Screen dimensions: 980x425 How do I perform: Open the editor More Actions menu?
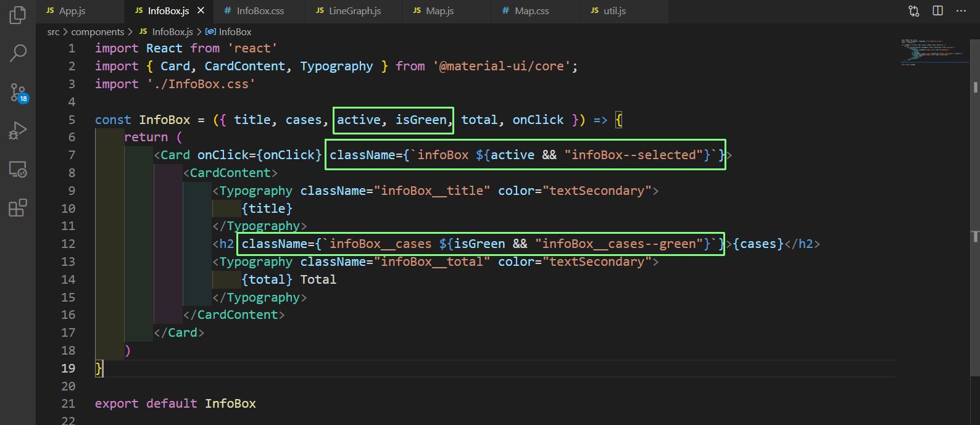point(961,10)
